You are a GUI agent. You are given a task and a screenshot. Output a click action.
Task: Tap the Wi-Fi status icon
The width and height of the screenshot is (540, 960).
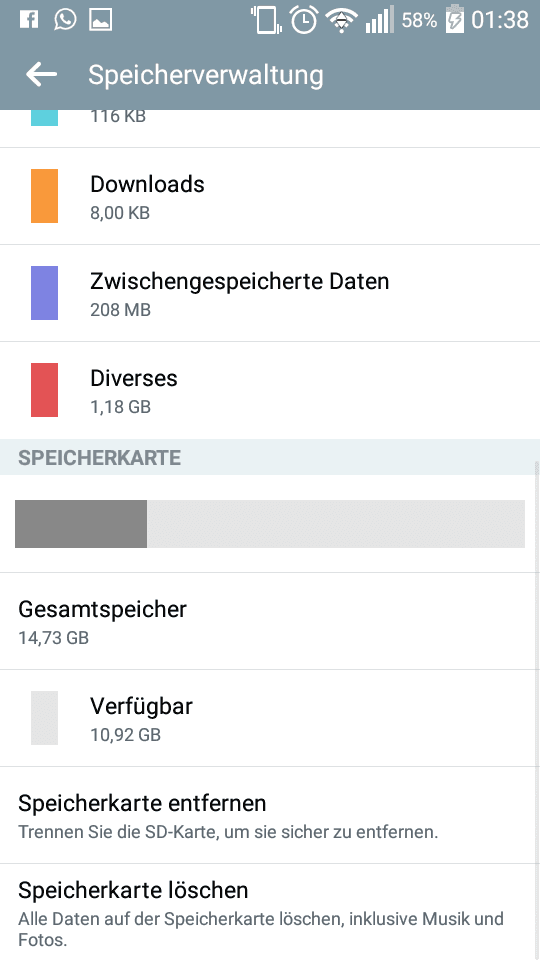click(x=342, y=21)
